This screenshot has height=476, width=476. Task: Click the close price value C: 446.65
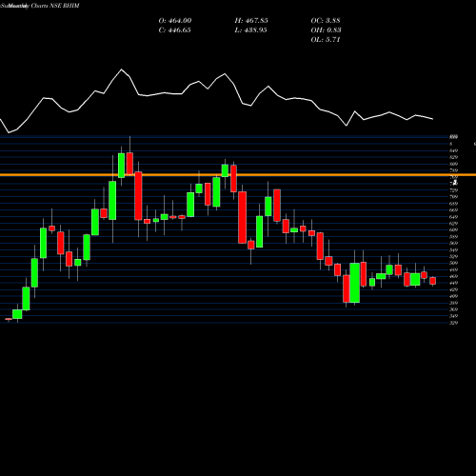point(174,30)
